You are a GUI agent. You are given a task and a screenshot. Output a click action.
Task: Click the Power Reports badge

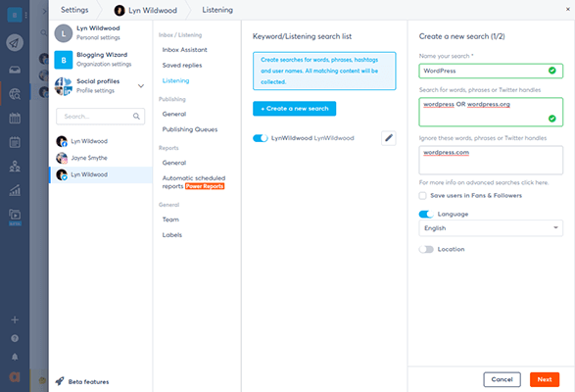pyautogui.click(x=205, y=186)
